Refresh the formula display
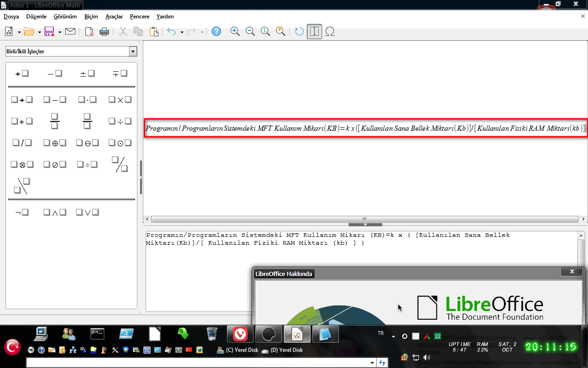 299,31
